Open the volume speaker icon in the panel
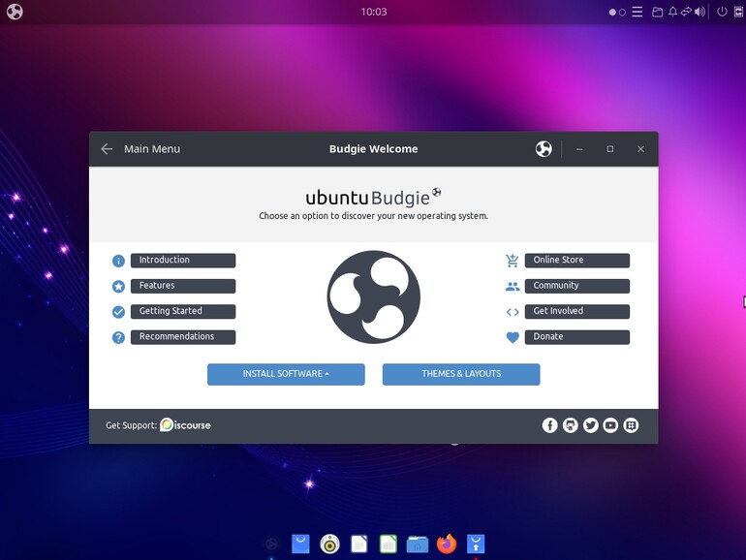This screenshot has width=746, height=560. coord(699,12)
